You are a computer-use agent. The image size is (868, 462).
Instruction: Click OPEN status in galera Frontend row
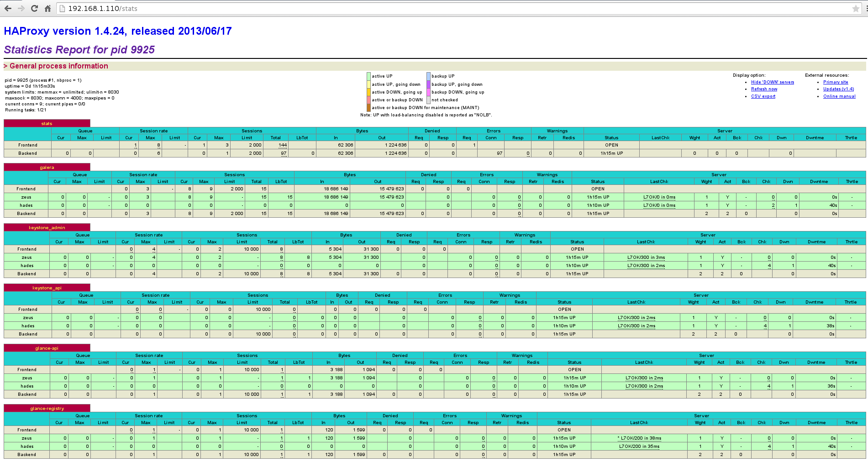click(598, 189)
